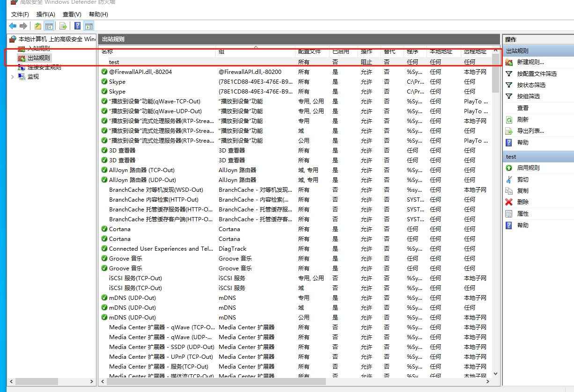Click the green 启用规则 enable icon
The width and height of the screenshot is (574, 392).
point(509,168)
